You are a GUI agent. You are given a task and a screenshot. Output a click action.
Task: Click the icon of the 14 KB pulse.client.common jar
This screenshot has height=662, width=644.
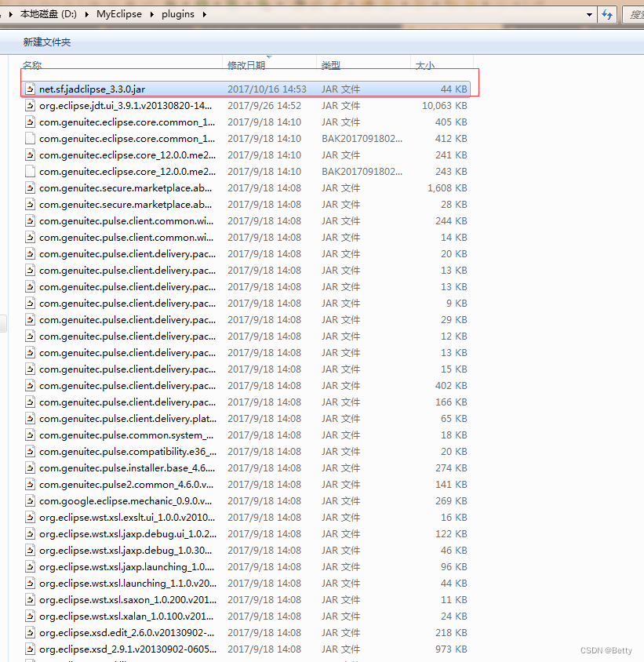[30, 238]
